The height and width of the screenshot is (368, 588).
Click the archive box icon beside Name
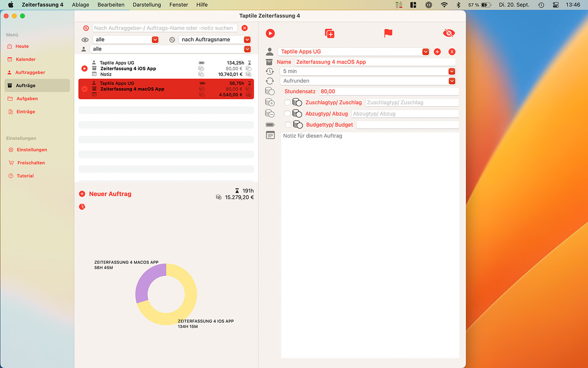[x=269, y=62]
